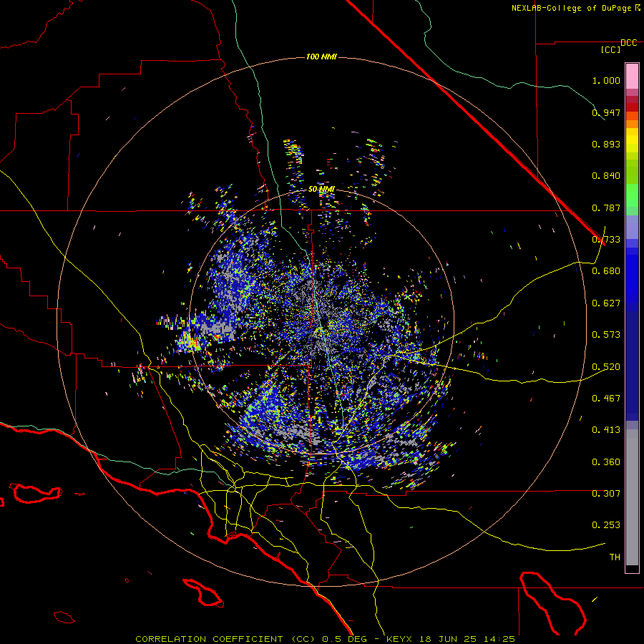Click the KEYX radar site identifier
The image size is (644, 644).
tap(399, 639)
